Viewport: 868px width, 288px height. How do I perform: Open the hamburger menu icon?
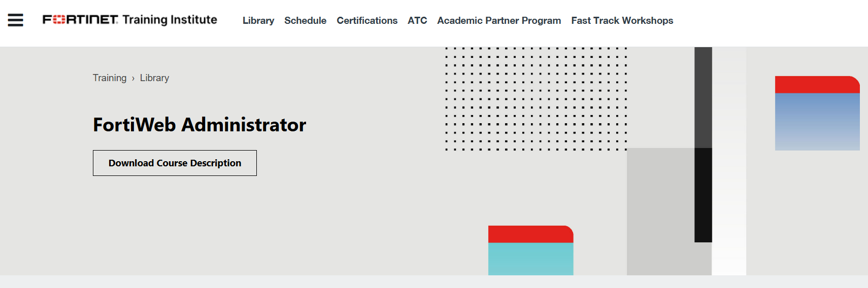click(15, 20)
